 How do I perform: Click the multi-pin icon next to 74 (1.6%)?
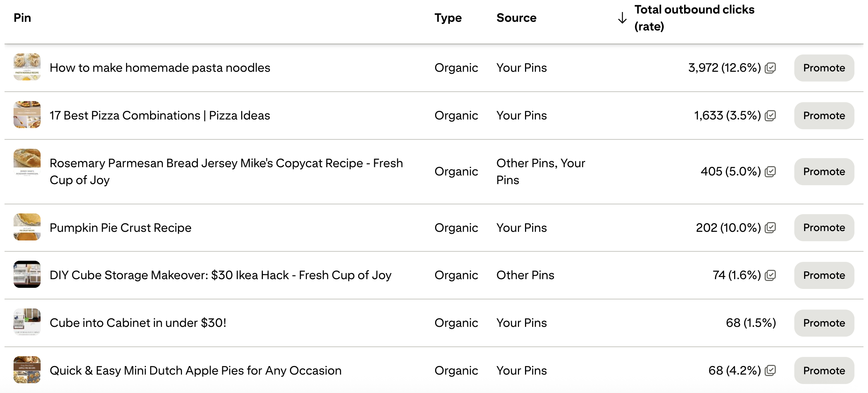pos(770,275)
